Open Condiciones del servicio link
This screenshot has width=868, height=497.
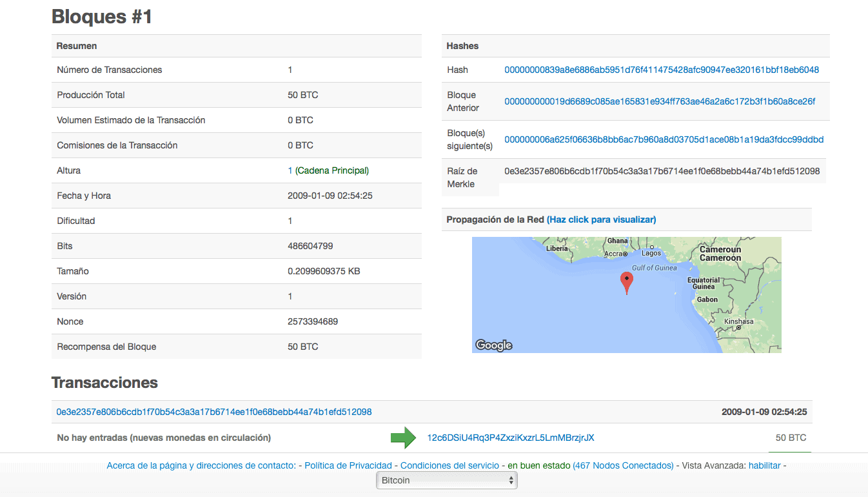[449, 465]
